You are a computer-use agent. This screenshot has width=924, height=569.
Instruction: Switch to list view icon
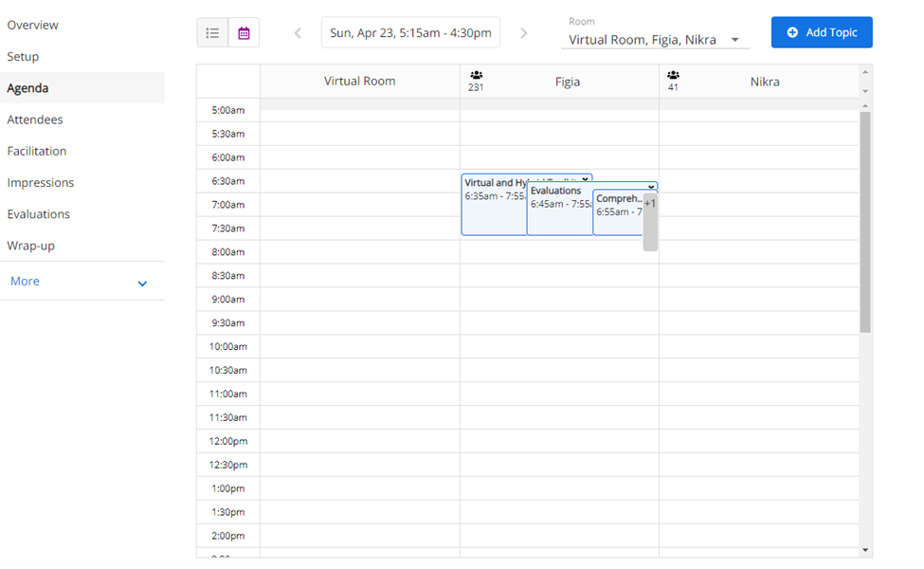(212, 32)
